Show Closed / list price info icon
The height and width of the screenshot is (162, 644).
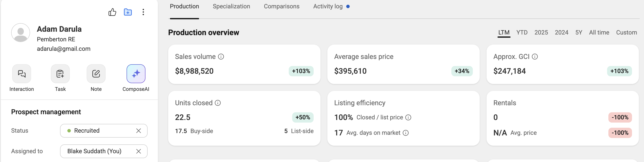click(408, 117)
